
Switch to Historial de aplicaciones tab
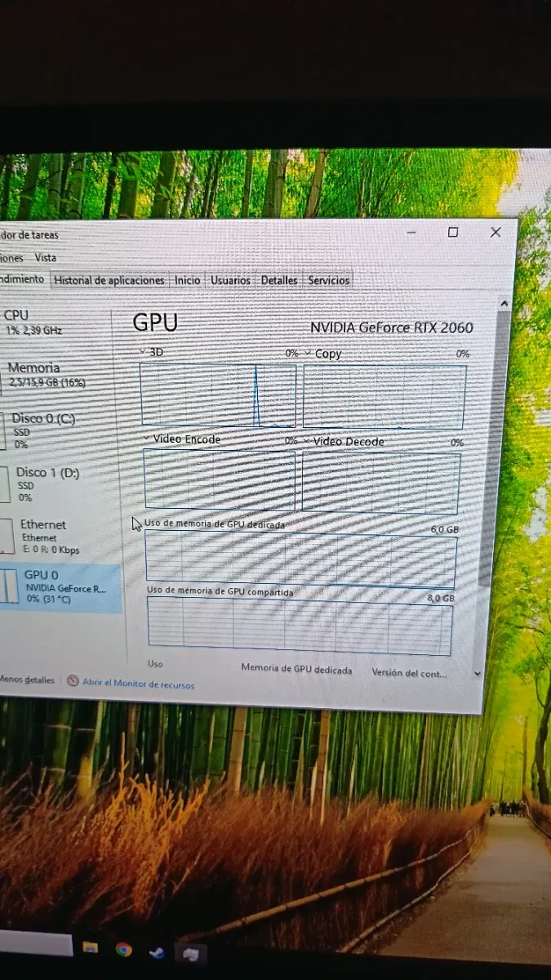tap(109, 280)
